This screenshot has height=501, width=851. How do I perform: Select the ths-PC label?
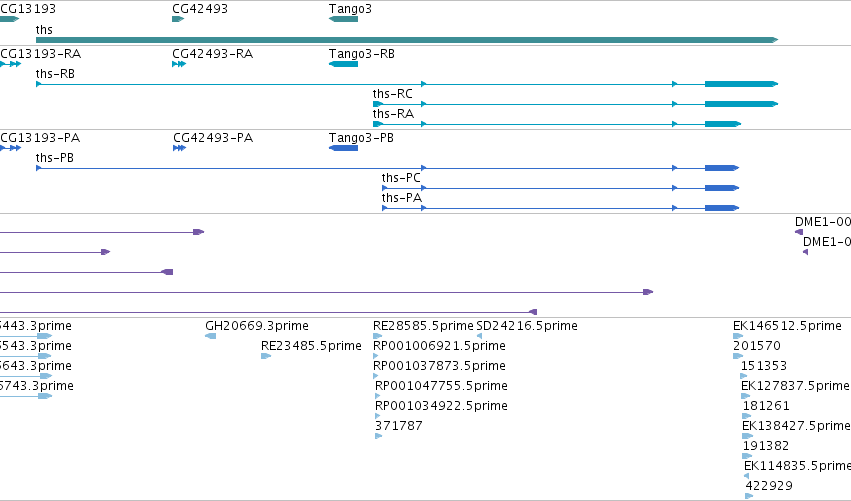point(401,178)
